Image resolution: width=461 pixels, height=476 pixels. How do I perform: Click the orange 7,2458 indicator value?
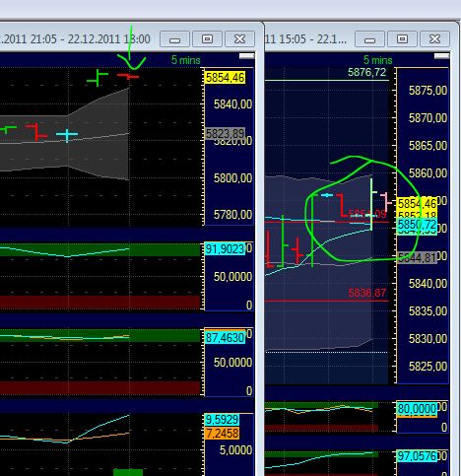coord(222,434)
